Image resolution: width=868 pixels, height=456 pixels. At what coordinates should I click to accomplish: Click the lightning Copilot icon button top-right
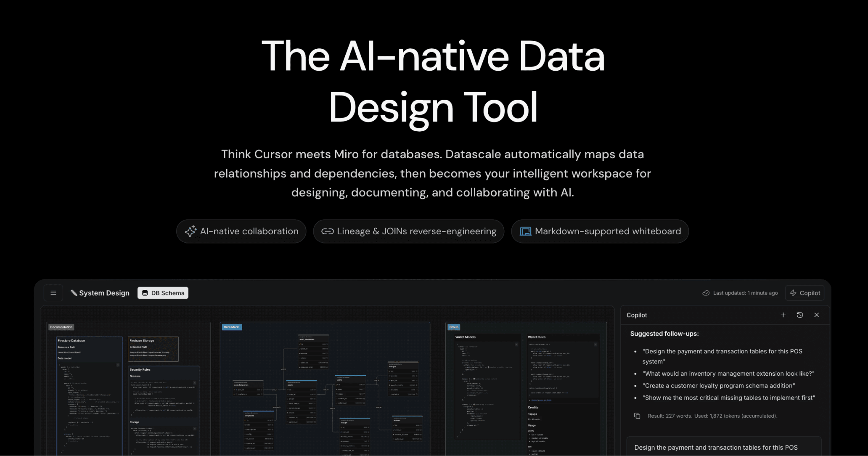(793, 293)
